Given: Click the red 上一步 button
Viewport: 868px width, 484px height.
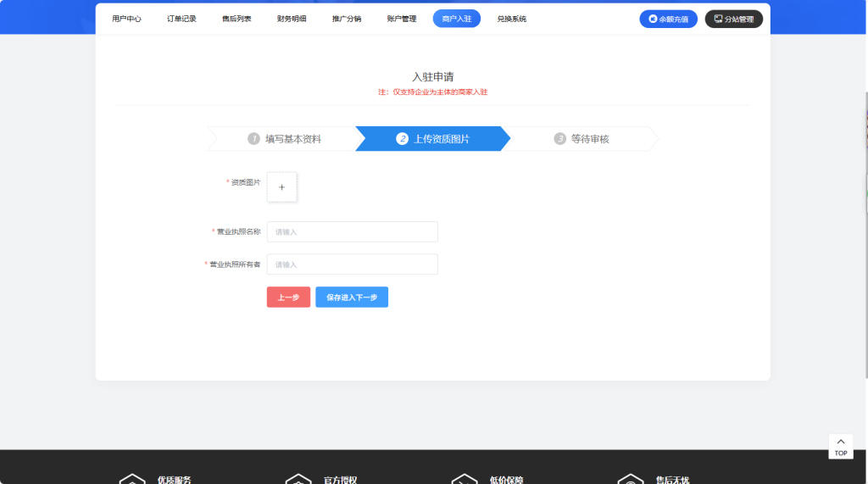Looking at the screenshot, I should (288, 298).
